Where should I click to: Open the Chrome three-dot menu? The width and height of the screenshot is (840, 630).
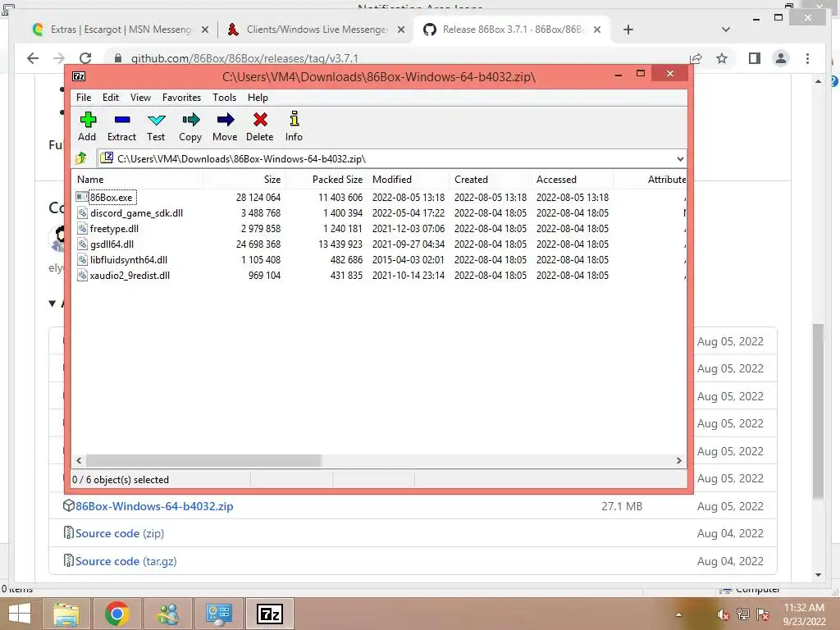pyautogui.click(x=807, y=58)
